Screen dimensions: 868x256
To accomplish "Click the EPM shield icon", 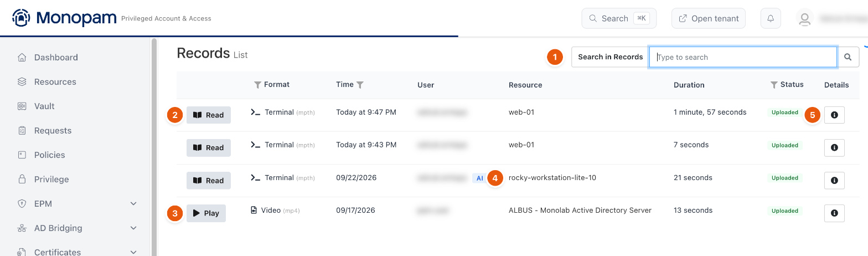I will [x=22, y=204].
